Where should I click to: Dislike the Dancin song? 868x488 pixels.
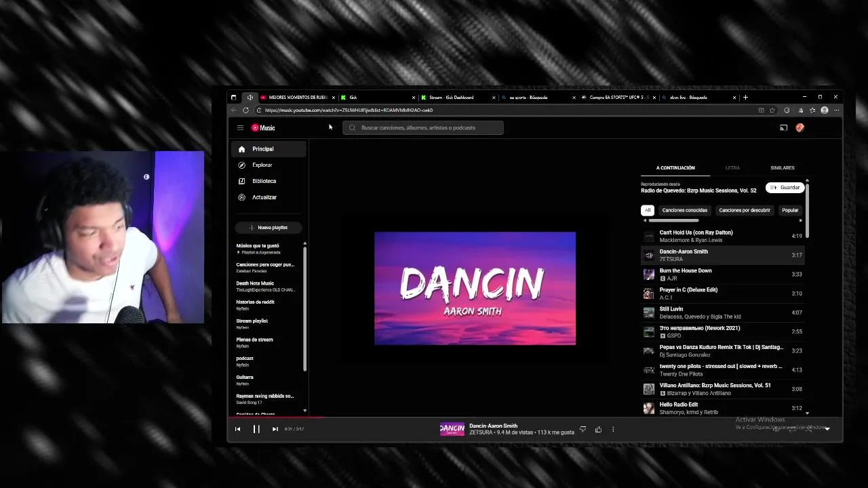(x=583, y=429)
